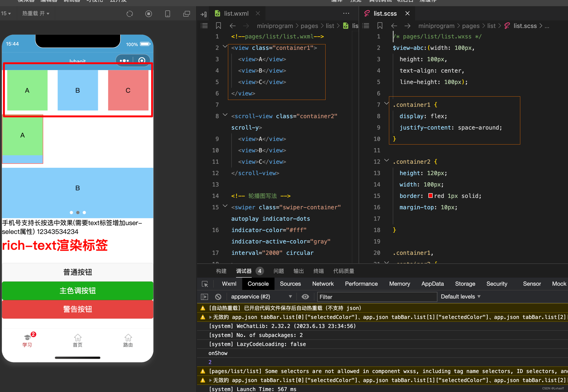Open the 问题 panel tab
The image size is (568, 392).
click(279, 271)
